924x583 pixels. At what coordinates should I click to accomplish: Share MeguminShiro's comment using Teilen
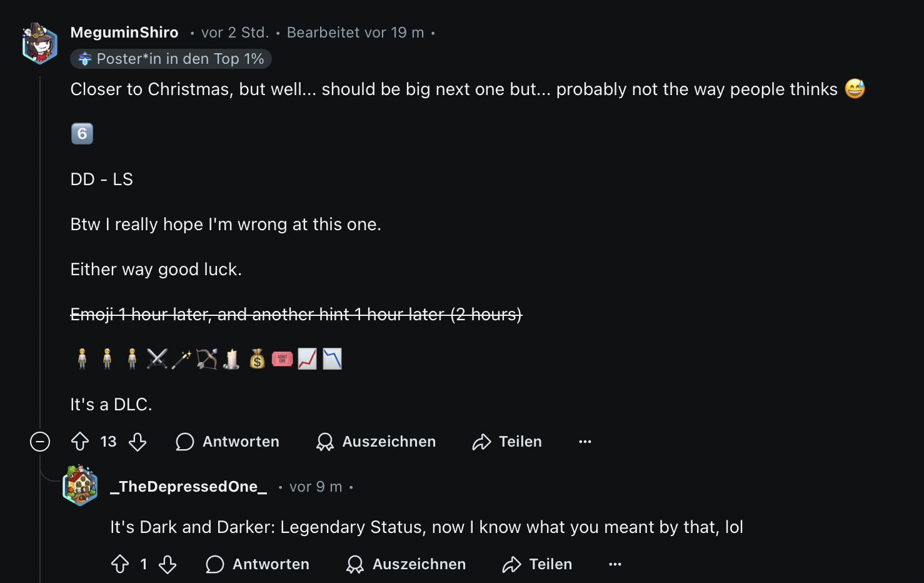pyautogui.click(x=507, y=442)
